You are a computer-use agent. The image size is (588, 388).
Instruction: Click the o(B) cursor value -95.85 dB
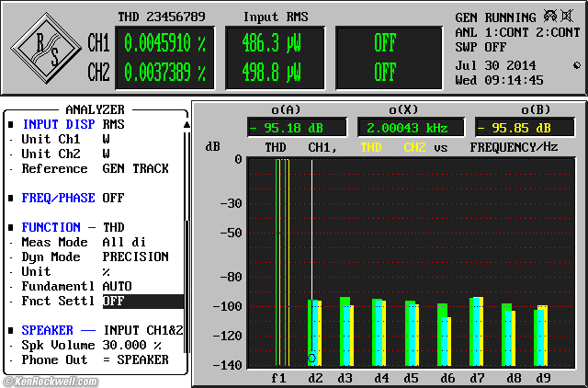[x=525, y=128]
